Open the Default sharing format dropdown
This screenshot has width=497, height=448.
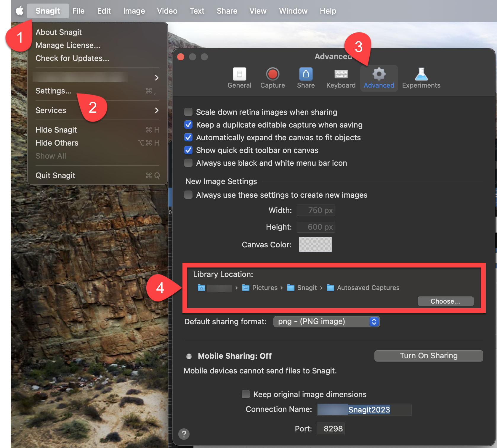click(x=326, y=322)
